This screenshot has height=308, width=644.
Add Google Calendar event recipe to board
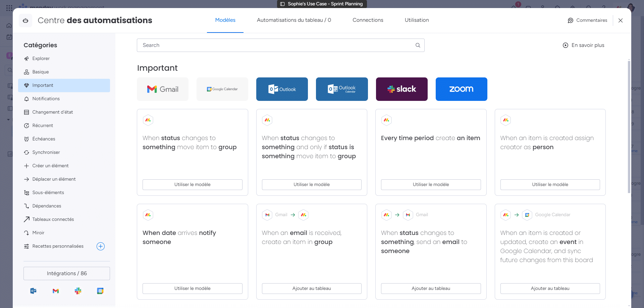click(550, 289)
